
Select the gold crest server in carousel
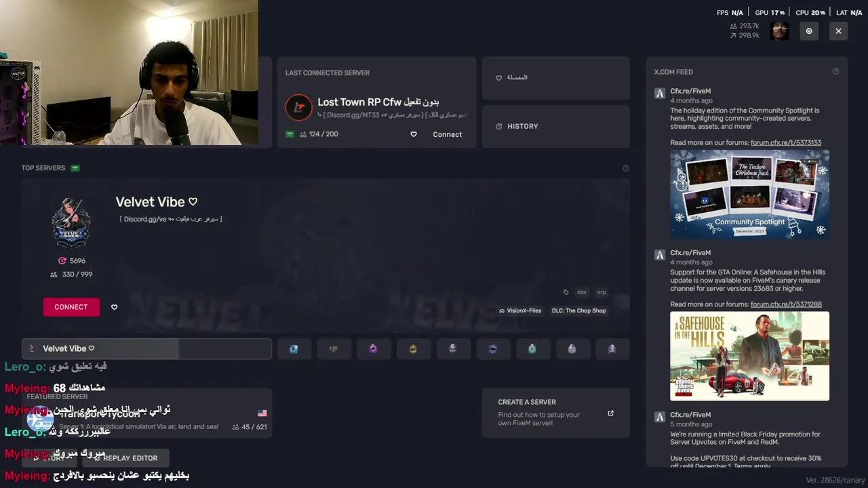[x=413, y=348]
